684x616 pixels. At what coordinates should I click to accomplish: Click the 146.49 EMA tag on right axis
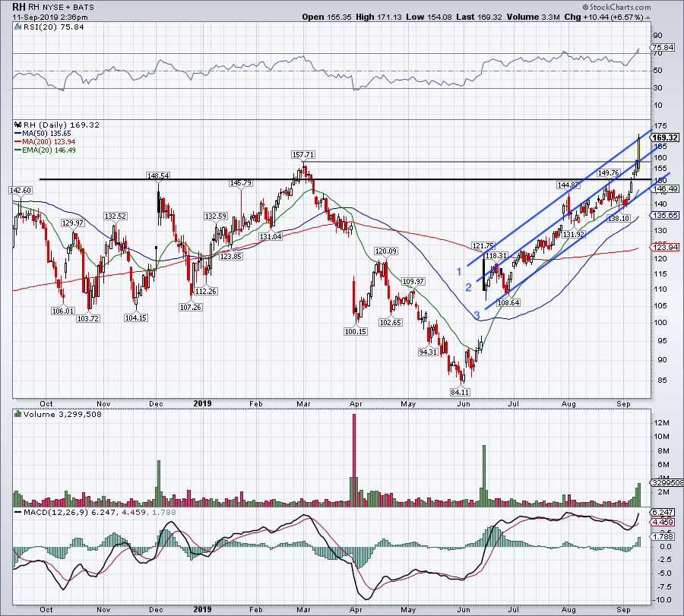pos(665,189)
